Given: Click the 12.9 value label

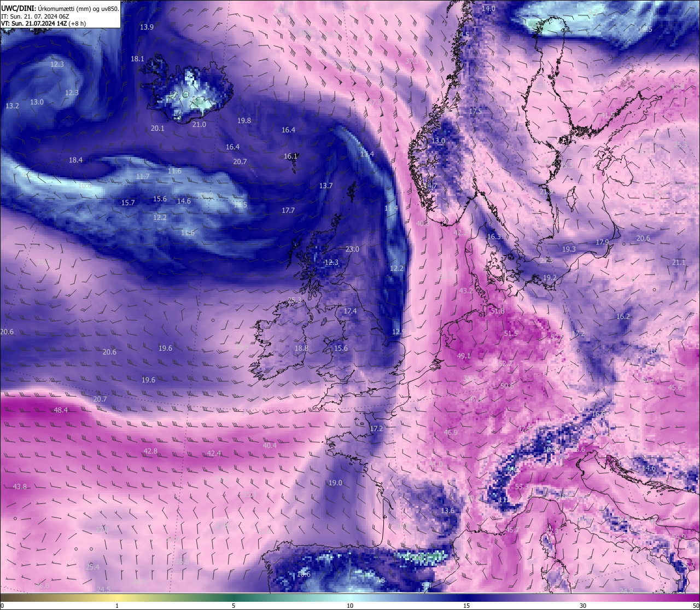Looking at the screenshot, I should (399, 332).
